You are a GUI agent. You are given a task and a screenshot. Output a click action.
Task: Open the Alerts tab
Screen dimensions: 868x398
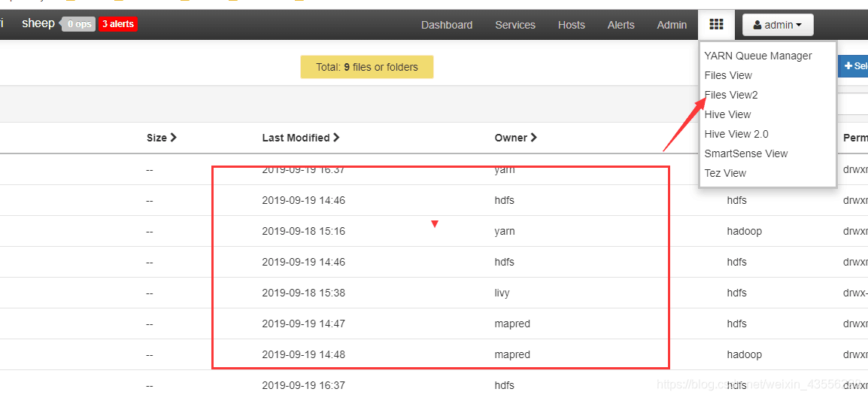pyautogui.click(x=621, y=25)
